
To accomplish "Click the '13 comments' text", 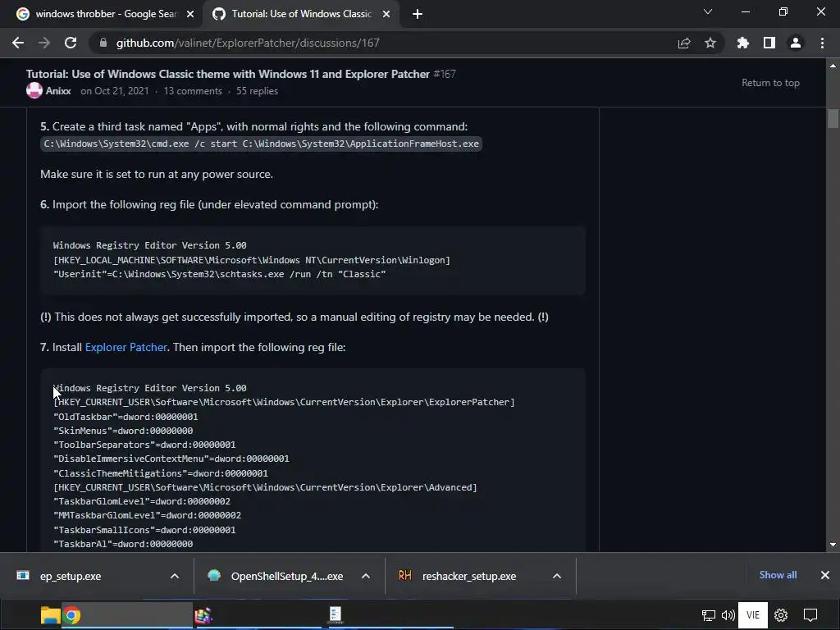I will 193,91.
